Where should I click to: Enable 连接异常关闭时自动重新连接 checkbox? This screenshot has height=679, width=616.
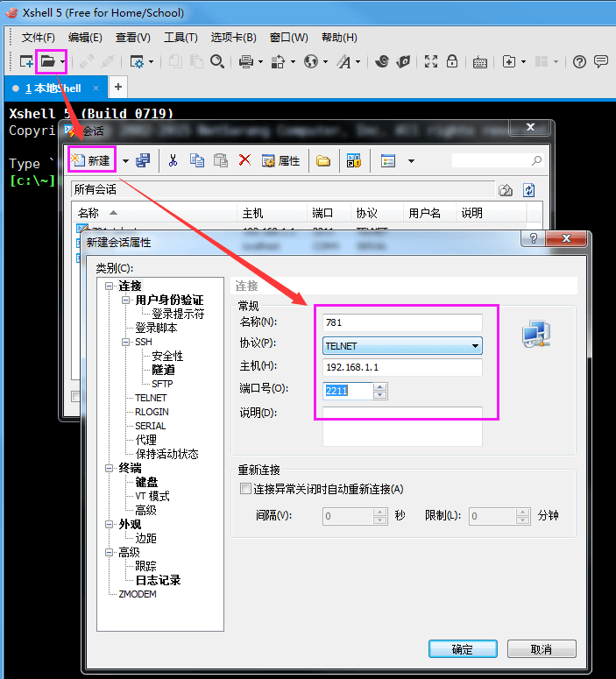click(245, 489)
